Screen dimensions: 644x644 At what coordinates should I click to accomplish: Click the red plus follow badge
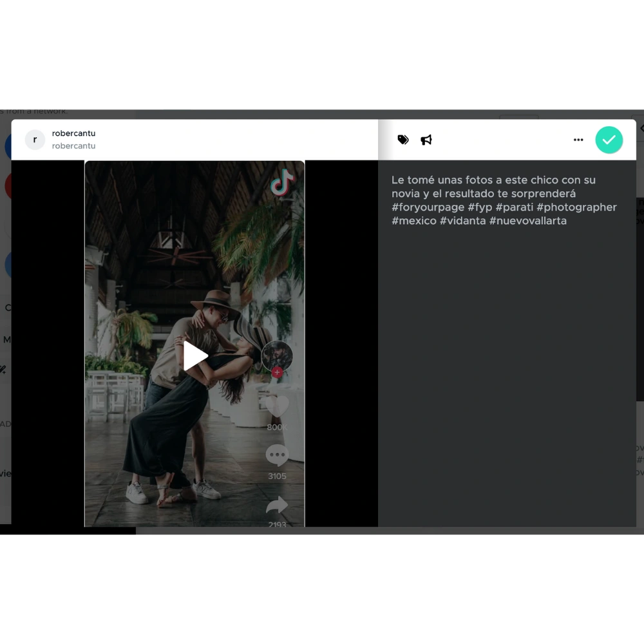pos(277,372)
